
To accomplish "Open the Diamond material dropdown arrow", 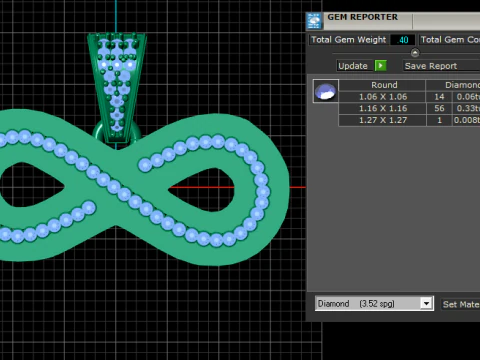I will [426, 304].
